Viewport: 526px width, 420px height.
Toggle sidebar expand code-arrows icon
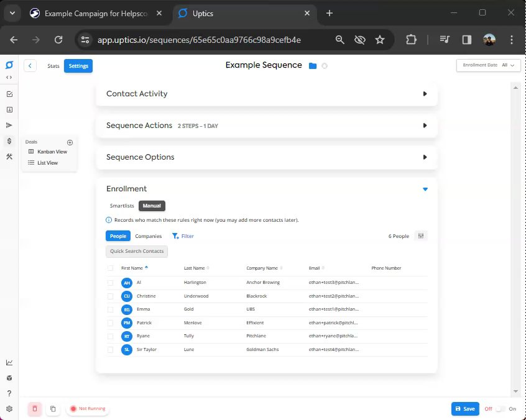click(x=9, y=78)
